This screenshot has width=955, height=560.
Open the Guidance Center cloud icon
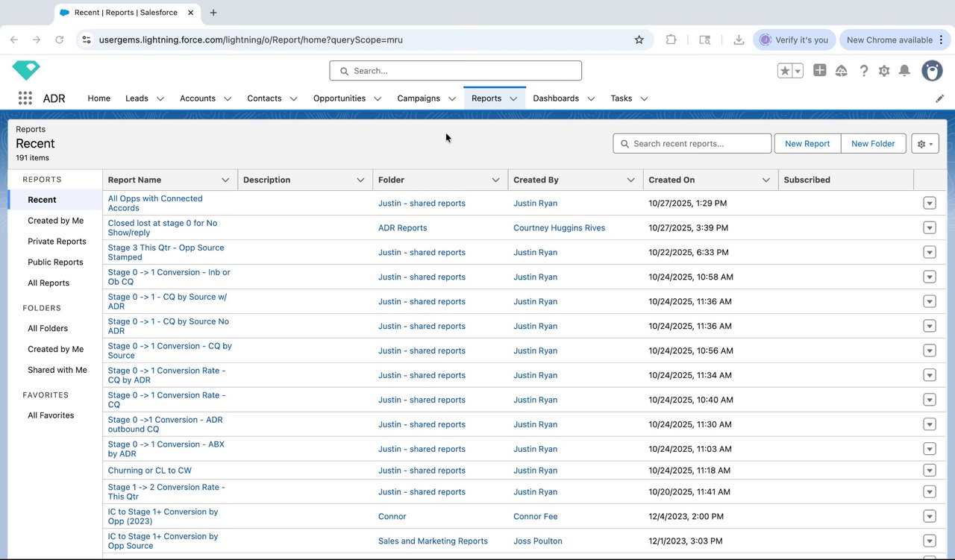(842, 71)
